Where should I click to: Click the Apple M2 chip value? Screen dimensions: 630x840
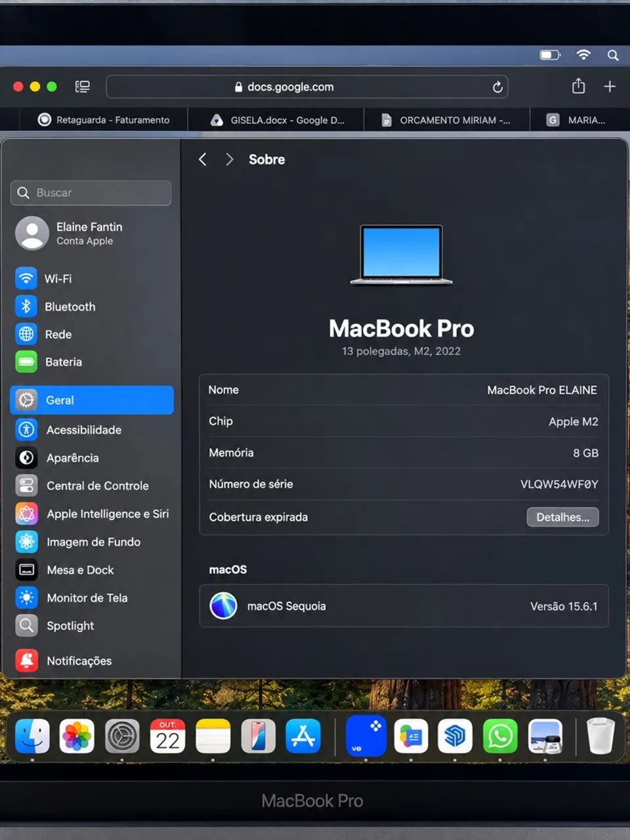[574, 421]
